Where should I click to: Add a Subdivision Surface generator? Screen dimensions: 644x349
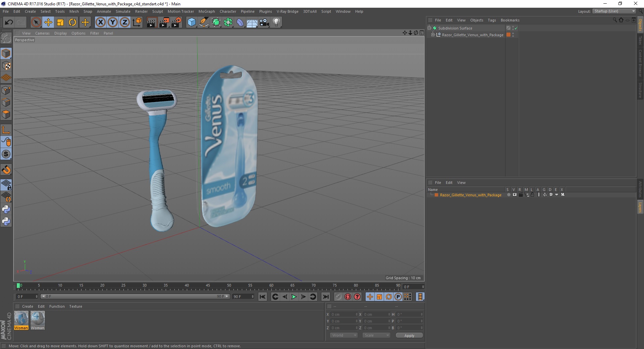(x=216, y=22)
